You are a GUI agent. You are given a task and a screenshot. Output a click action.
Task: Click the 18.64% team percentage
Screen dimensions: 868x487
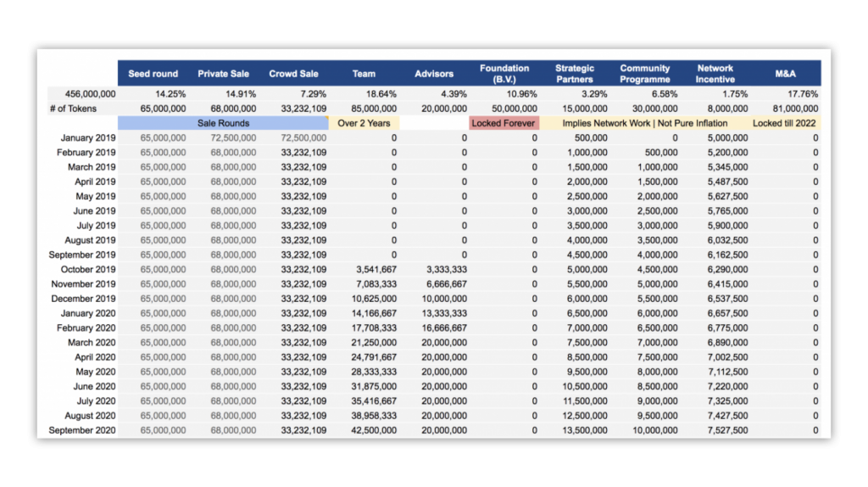(x=381, y=94)
